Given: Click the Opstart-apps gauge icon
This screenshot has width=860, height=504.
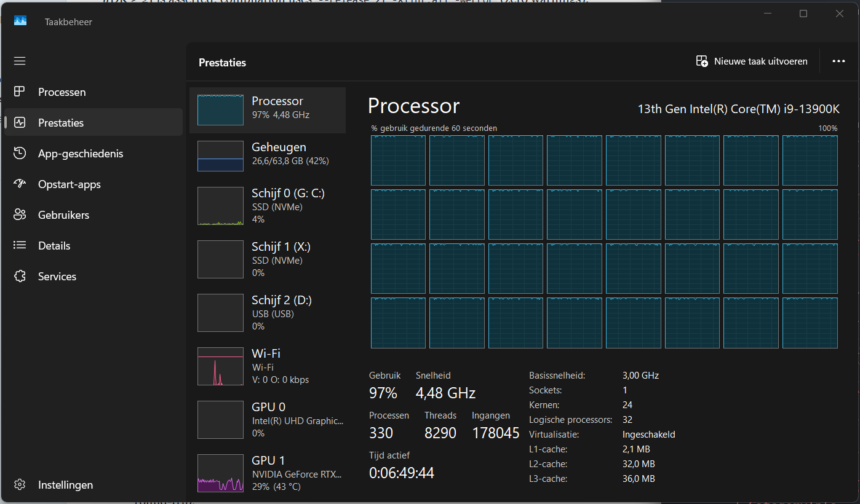Looking at the screenshot, I should pyautogui.click(x=20, y=184).
